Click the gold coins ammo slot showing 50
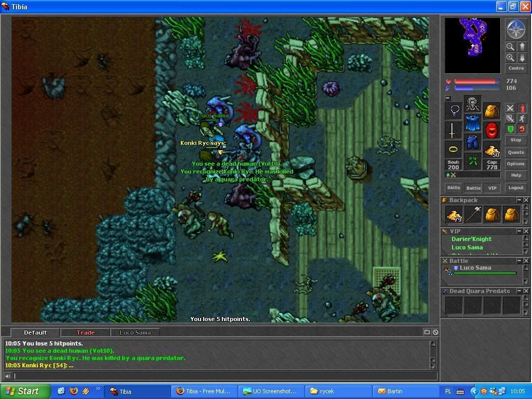This screenshot has width=532, height=399. pyautogui.click(x=491, y=149)
